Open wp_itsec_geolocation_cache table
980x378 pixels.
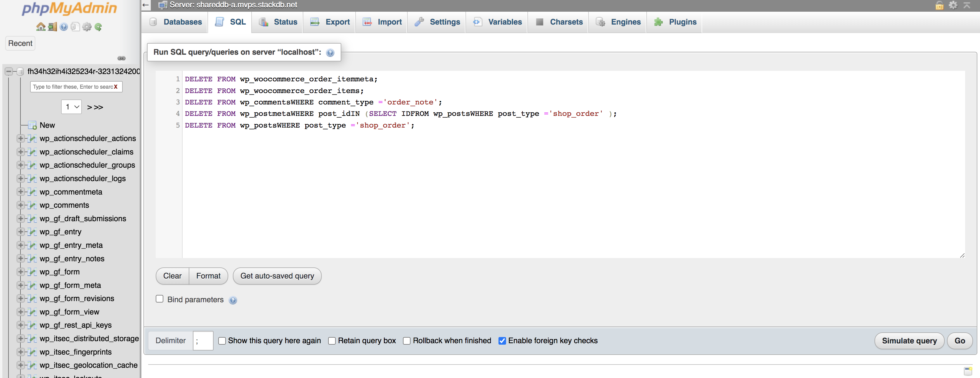(x=89, y=365)
